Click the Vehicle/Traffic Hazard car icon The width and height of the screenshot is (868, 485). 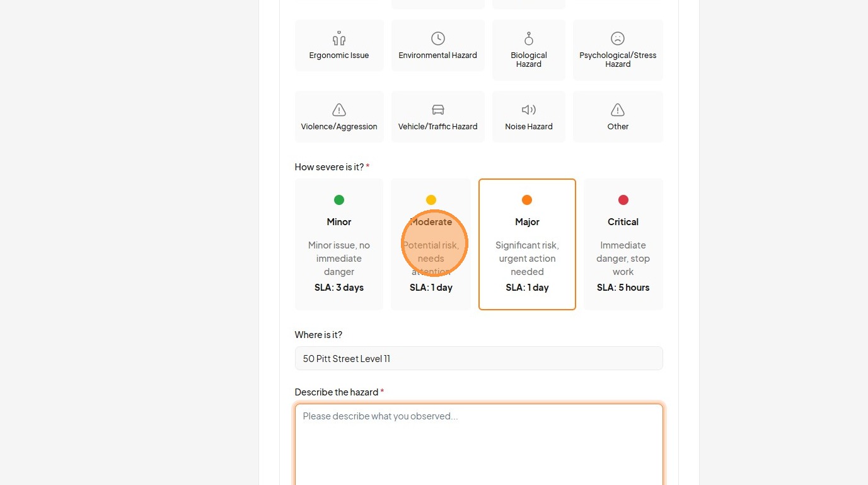pyautogui.click(x=438, y=110)
